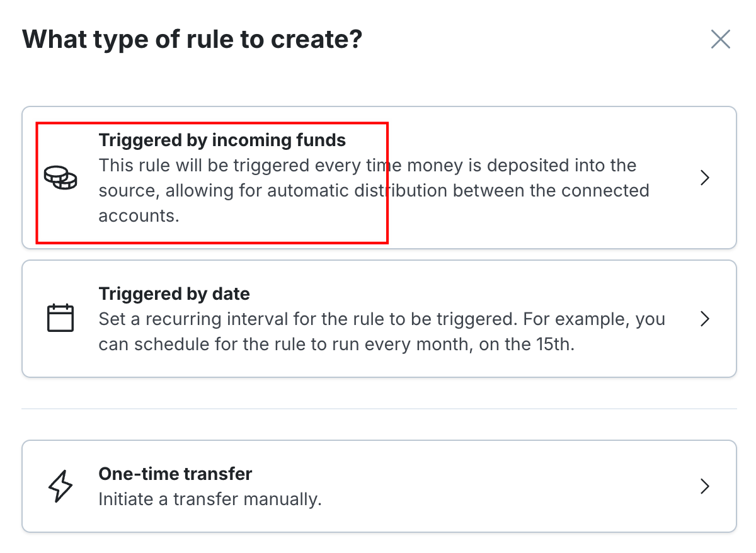This screenshot has height=553, width=756.
Task: Click the 'What type of rule to create?' heading
Action: pos(192,39)
